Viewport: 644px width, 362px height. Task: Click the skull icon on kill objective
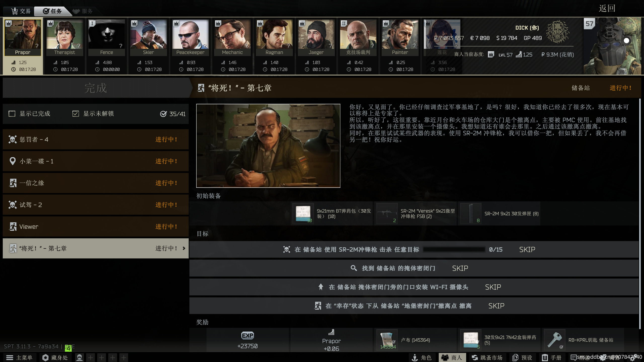point(287,249)
